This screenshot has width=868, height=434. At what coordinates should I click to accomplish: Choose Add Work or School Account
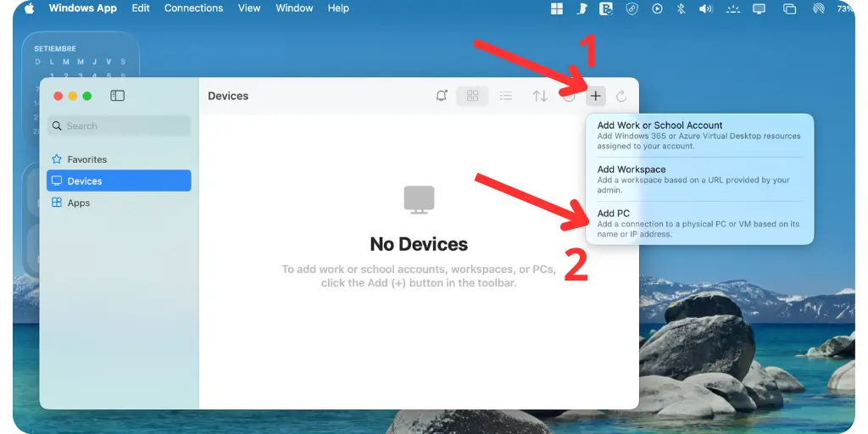click(x=699, y=135)
